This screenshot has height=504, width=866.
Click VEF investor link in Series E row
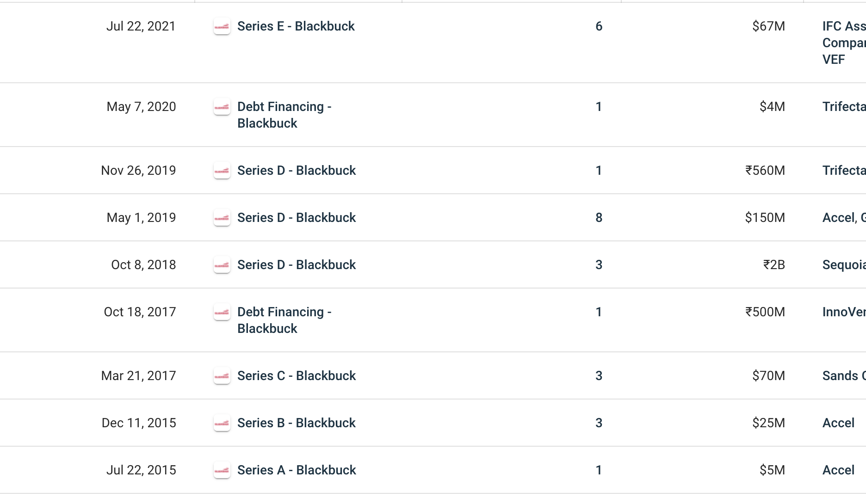pyautogui.click(x=833, y=60)
